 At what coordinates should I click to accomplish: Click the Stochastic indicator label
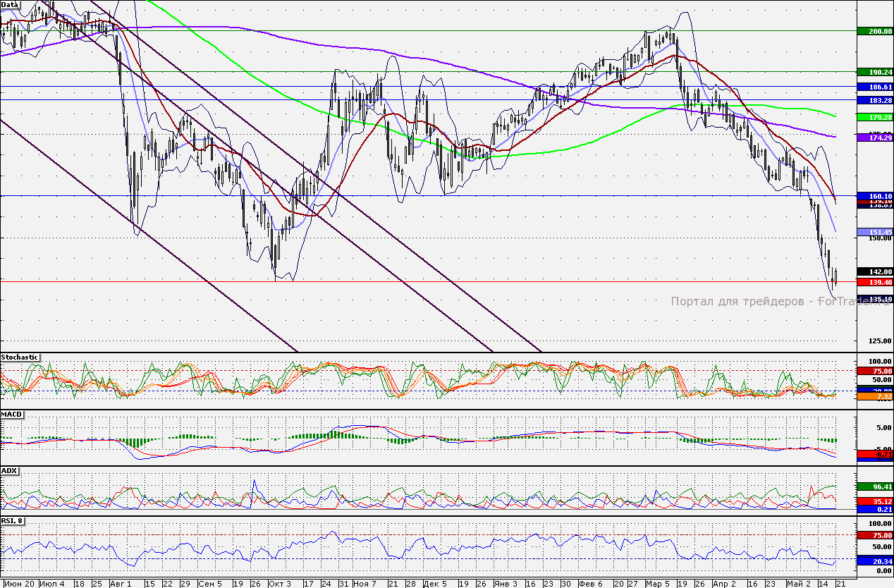(x=20, y=357)
